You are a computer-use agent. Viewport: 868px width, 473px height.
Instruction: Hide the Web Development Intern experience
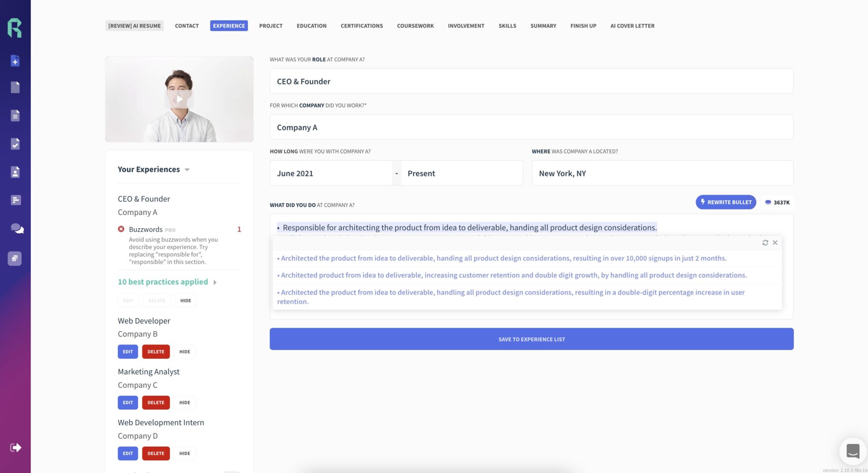(x=184, y=453)
